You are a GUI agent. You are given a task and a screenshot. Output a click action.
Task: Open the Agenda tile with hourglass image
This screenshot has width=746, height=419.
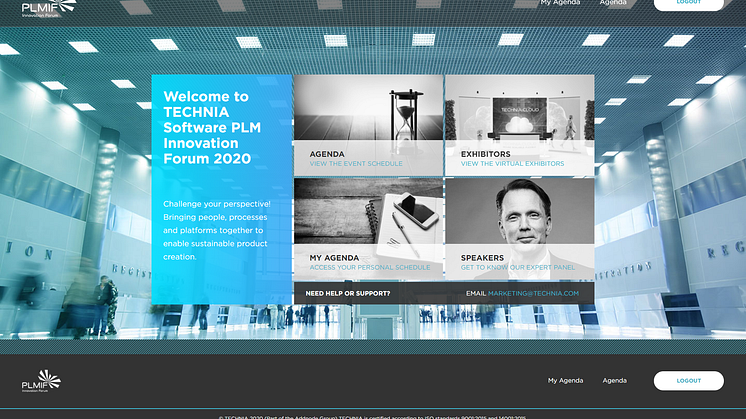[x=368, y=125]
